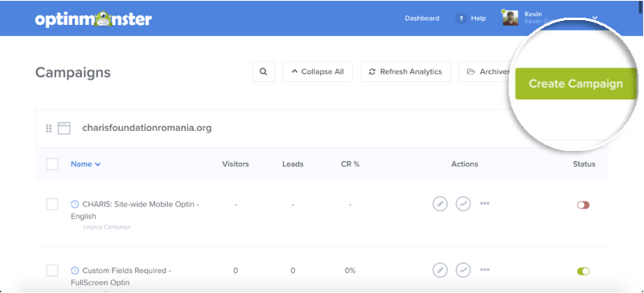Tick the checkbox for CHARIS Mobile Optin
644x293 pixels.
pos(52,204)
